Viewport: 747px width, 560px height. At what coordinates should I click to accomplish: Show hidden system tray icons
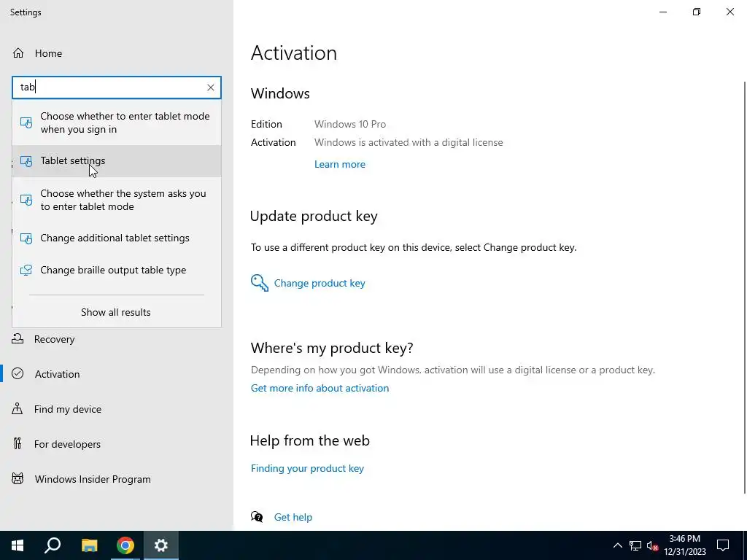click(617, 545)
